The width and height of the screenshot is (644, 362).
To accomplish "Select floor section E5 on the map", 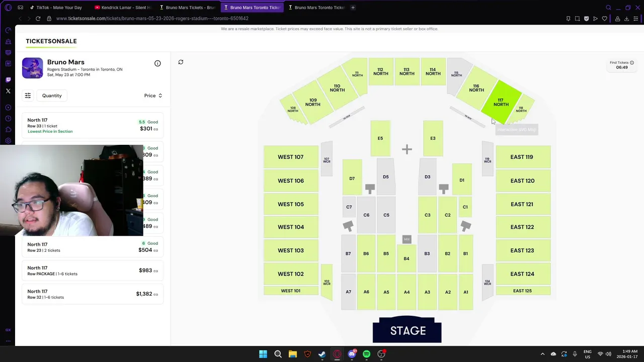I will tap(380, 138).
